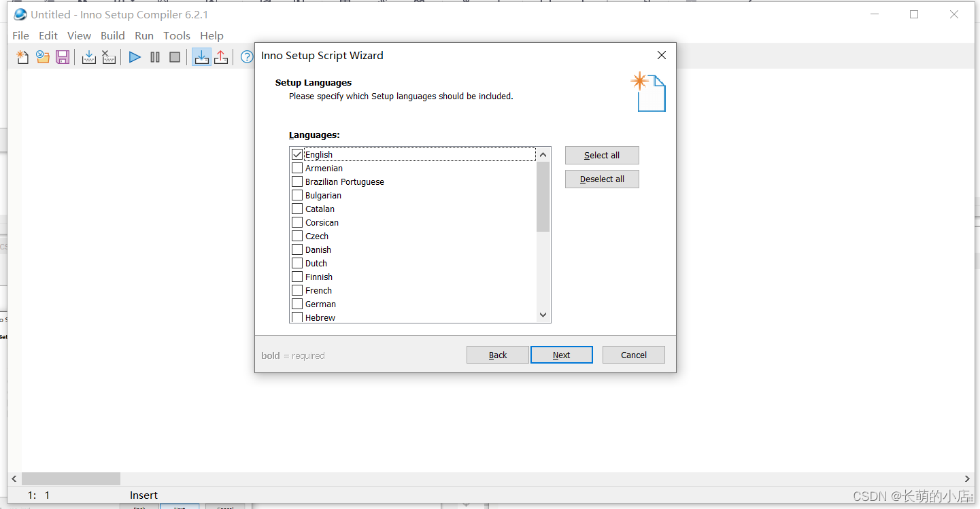Screen dimensions: 980x509
Task: Tick the Catalan language checkbox
Action: pyautogui.click(x=297, y=209)
